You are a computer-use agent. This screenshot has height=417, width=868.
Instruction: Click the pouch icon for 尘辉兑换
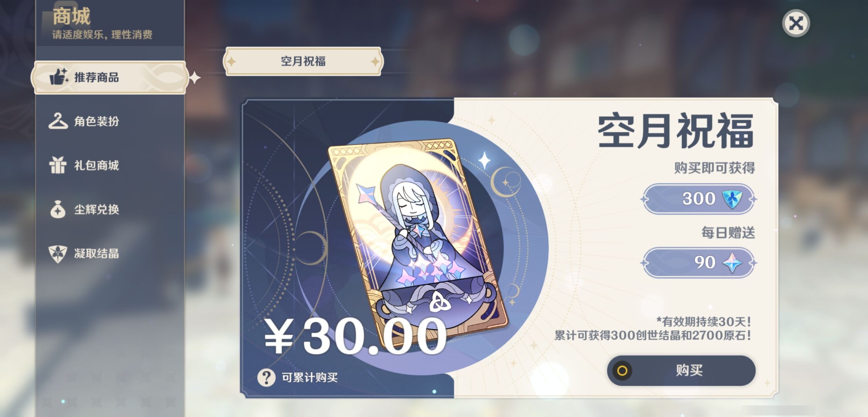[x=58, y=209]
